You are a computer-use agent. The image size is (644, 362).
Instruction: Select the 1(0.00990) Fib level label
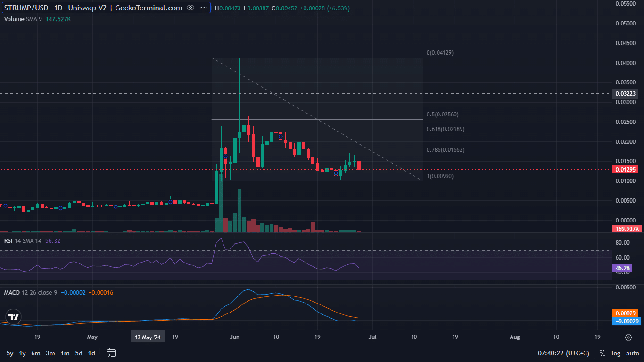click(x=440, y=176)
